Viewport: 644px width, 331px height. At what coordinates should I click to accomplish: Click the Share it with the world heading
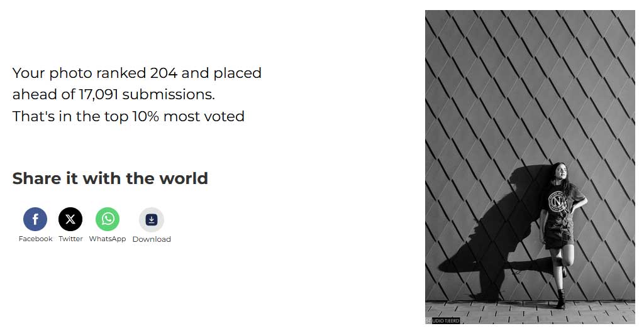point(110,178)
